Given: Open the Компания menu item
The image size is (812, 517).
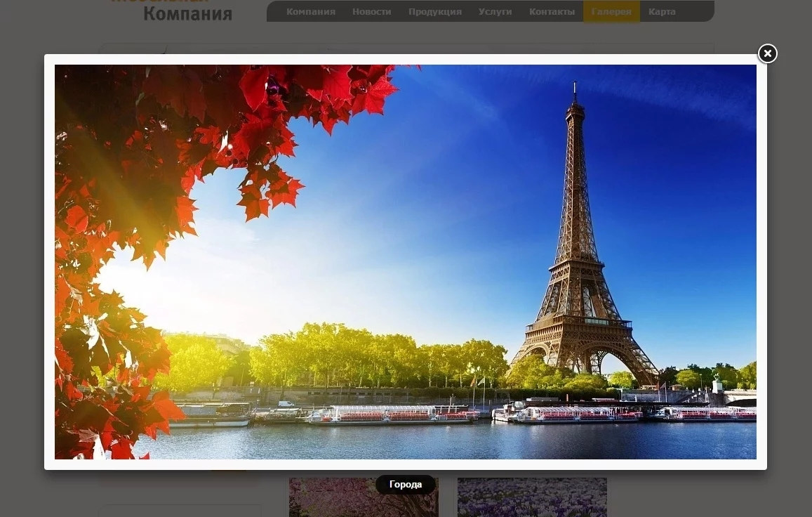Looking at the screenshot, I should point(310,12).
